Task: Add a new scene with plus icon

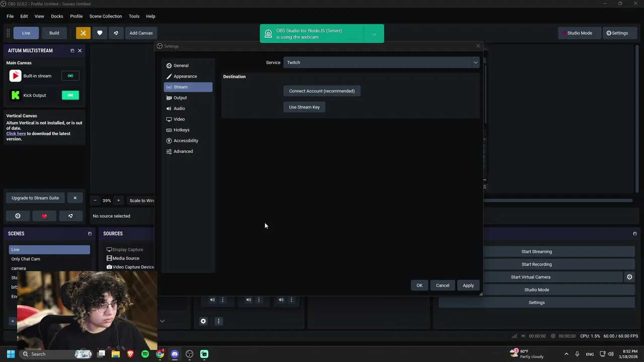Action: (13, 321)
